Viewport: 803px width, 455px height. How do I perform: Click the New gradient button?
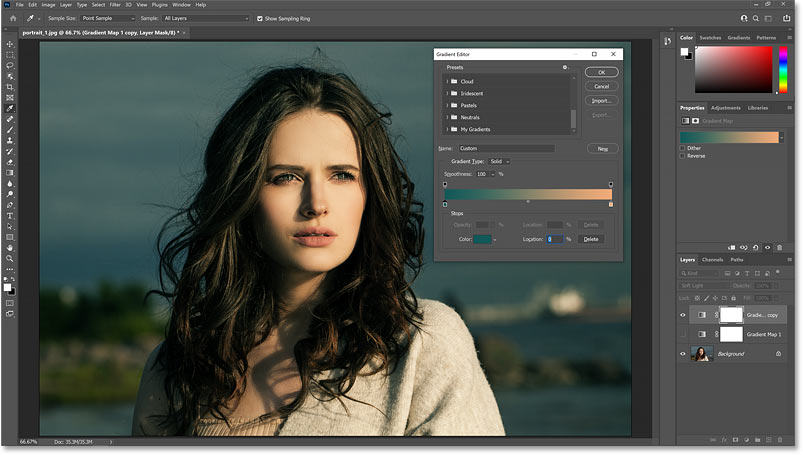[x=603, y=149]
